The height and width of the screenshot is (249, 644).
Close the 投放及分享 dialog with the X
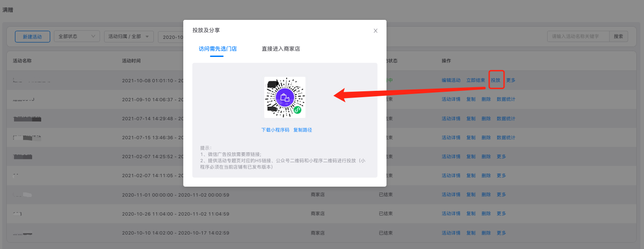tap(375, 31)
